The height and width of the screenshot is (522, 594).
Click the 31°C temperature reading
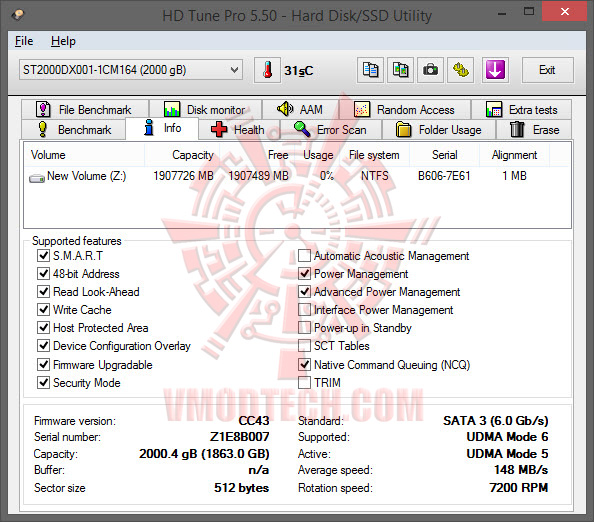(299, 70)
